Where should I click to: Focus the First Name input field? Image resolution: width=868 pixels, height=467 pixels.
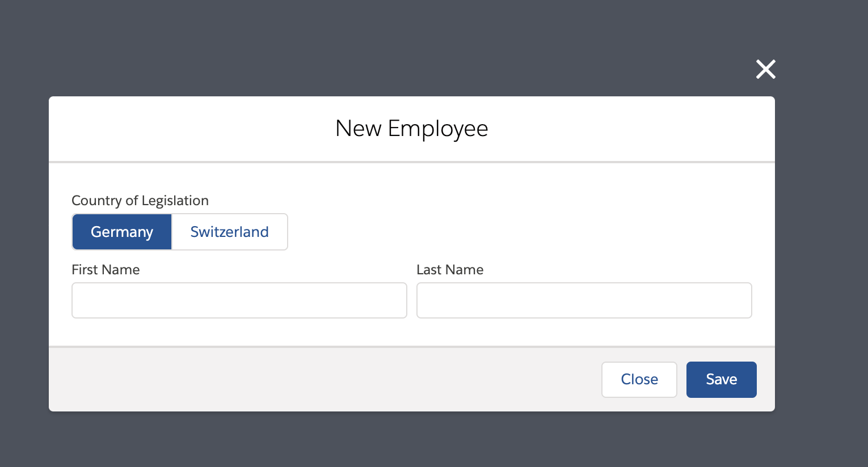coord(239,300)
